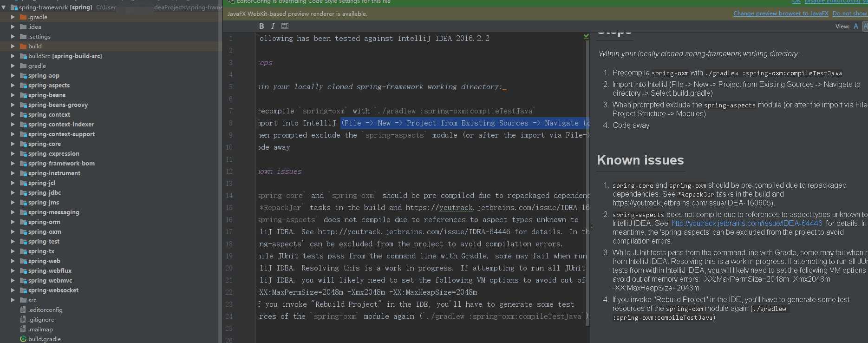This screenshot has height=343, width=868.
Task: Toggle bold formatting in the markdown toolbar
Action: [x=261, y=26]
